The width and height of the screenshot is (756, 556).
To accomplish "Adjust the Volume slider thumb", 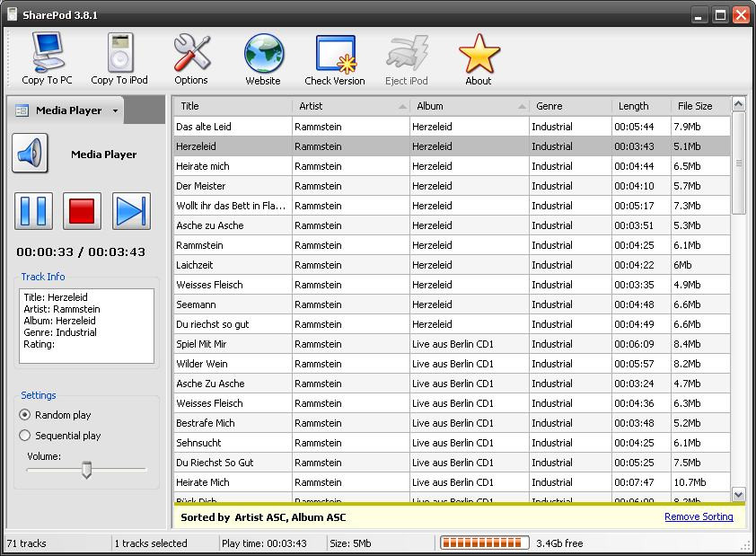I will (x=87, y=470).
